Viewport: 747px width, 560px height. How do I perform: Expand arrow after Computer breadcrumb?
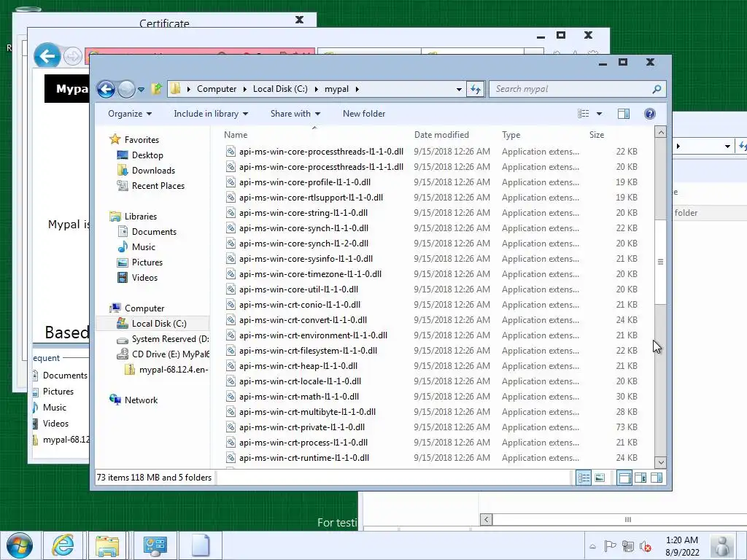coord(245,89)
